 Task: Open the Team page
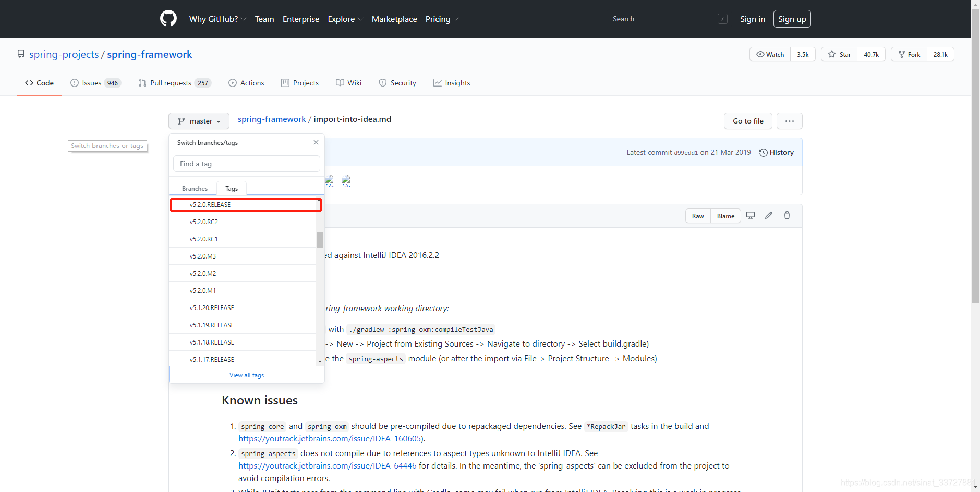click(264, 19)
